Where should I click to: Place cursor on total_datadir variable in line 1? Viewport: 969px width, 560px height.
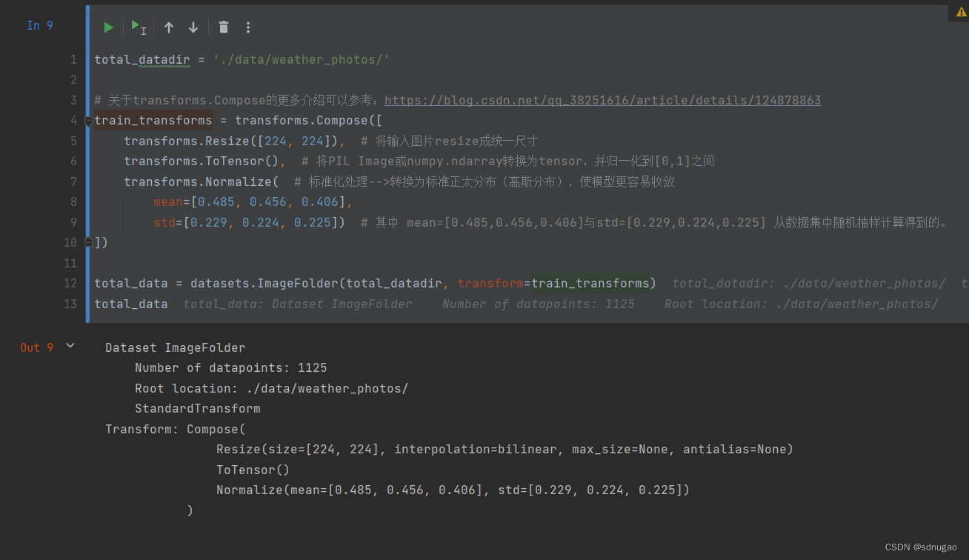point(142,59)
